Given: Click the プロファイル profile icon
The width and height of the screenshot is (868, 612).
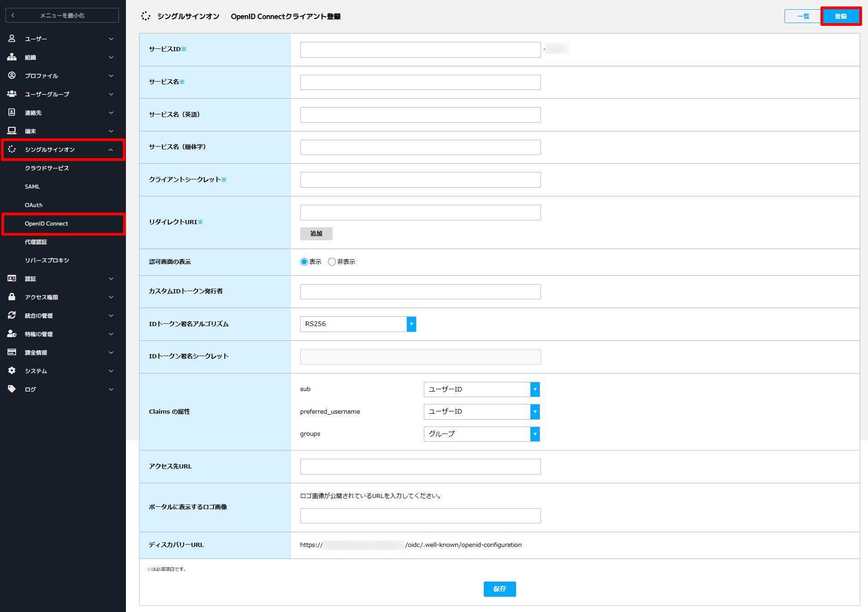Looking at the screenshot, I should pyautogui.click(x=12, y=76).
